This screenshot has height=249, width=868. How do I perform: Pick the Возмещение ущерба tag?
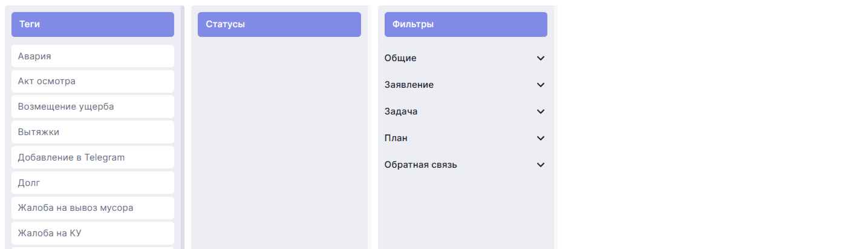pos(93,107)
